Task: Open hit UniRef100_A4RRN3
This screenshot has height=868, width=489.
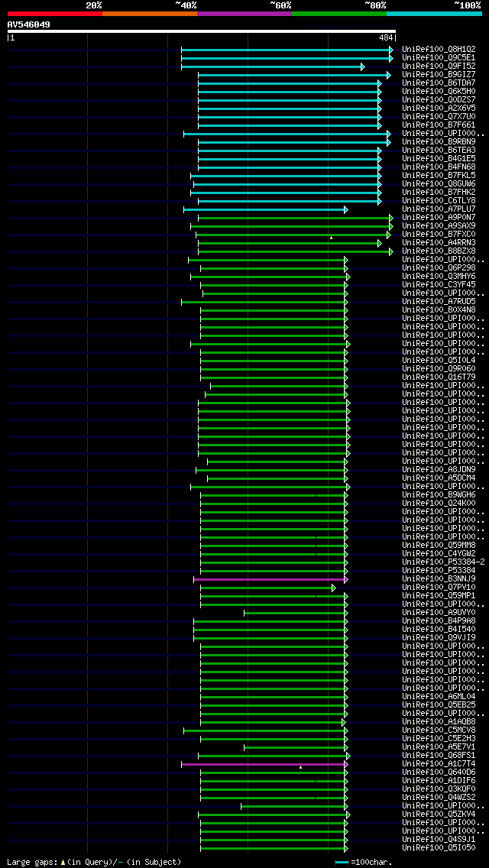Action: [x=439, y=243]
